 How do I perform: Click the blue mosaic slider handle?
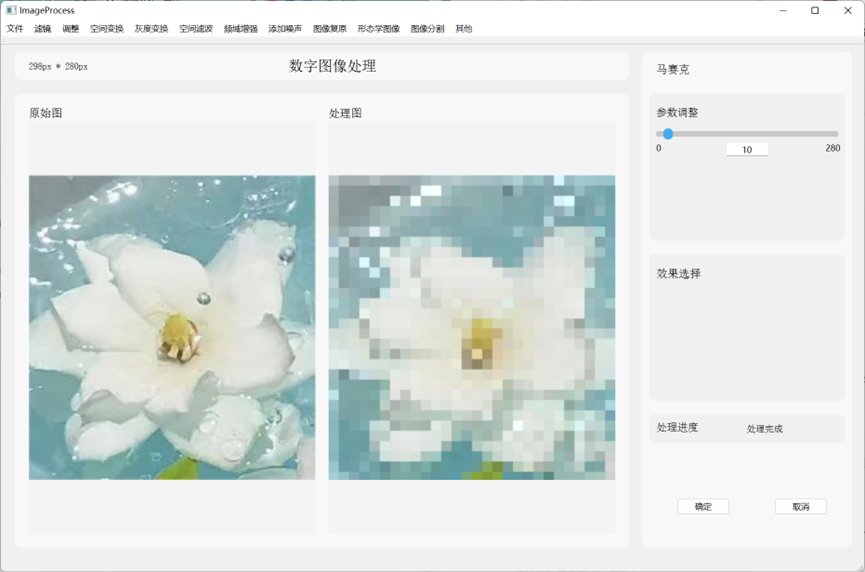tap(668, 134)
